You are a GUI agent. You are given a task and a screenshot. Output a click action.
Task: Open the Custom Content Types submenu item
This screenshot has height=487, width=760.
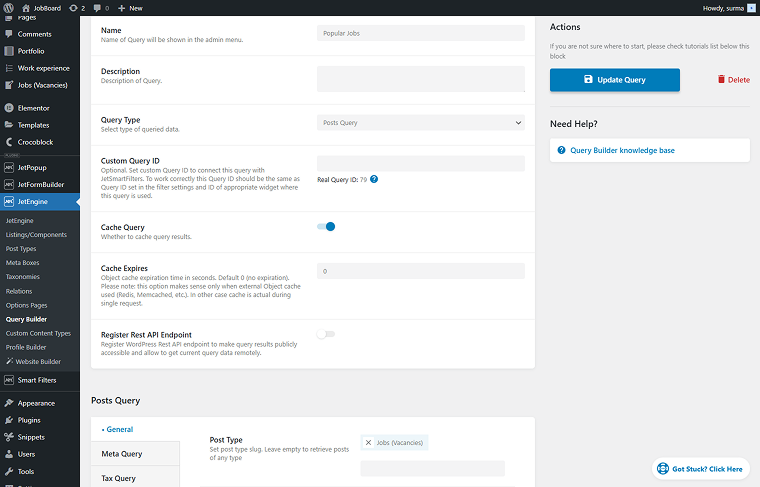tap(38, 333)
